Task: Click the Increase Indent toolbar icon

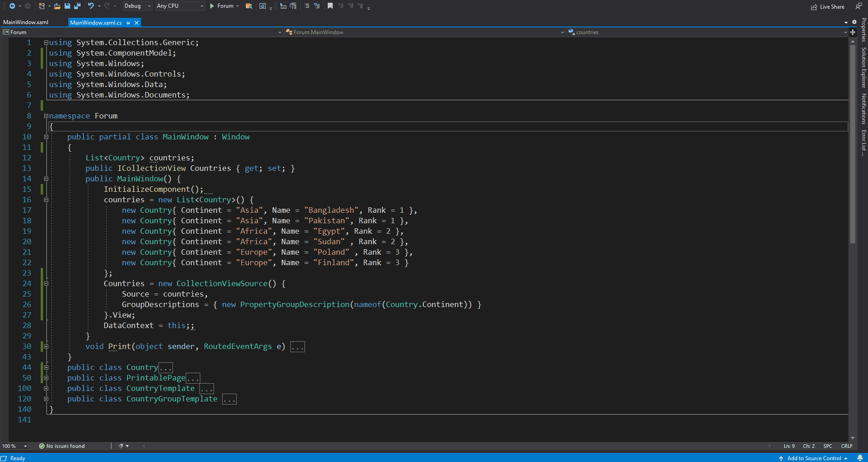Action: (293, 6)
